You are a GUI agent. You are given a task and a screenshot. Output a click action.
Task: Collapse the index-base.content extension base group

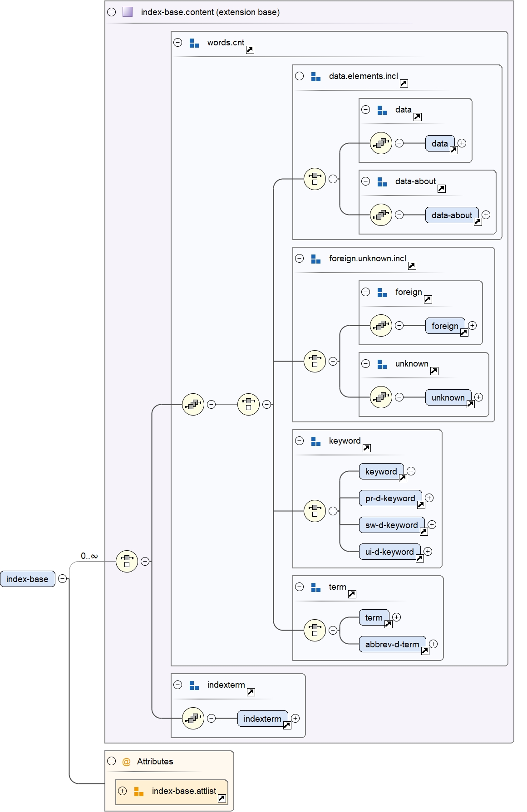112,12
